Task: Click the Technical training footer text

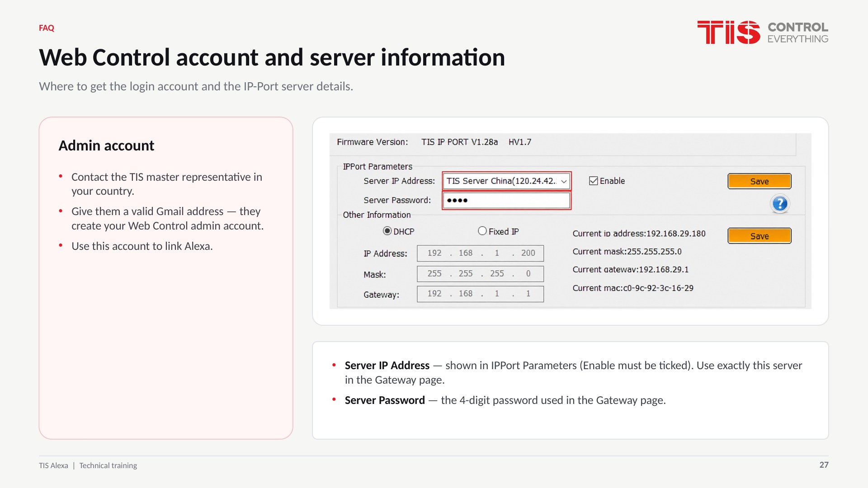Action: click(x=108, y=465)
